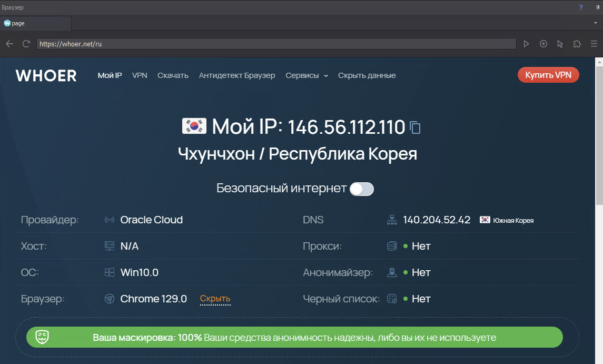The width and height of the screenshot is (603, 364).
Task: Copy the IP address with copy icon
Action: [415, 127]
